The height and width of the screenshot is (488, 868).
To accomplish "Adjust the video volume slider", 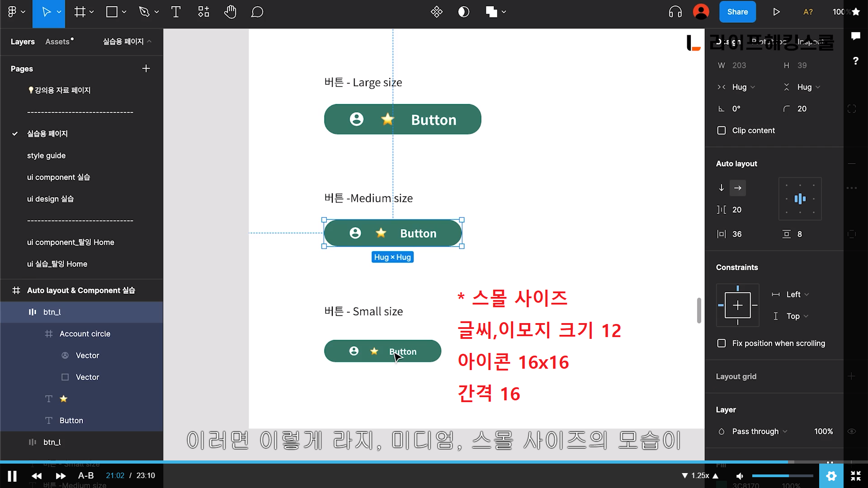I will pos(782,476).
